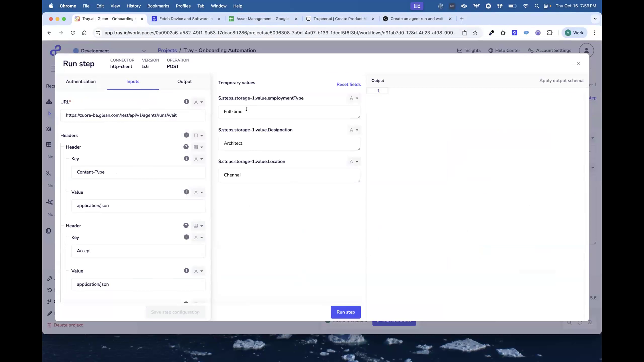Open the help tooltip beside URL field

pos(186,102)
